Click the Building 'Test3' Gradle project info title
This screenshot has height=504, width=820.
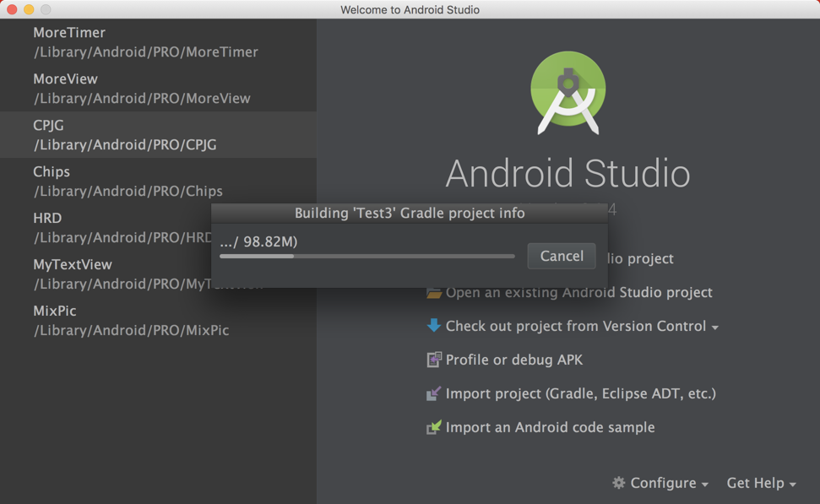pyautogui.click(x=410, y=214)
